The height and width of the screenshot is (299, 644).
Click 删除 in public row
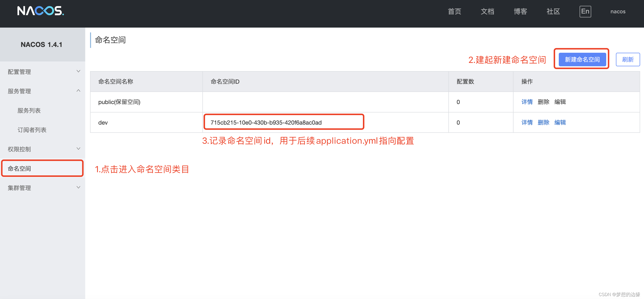tap(543, 102)
